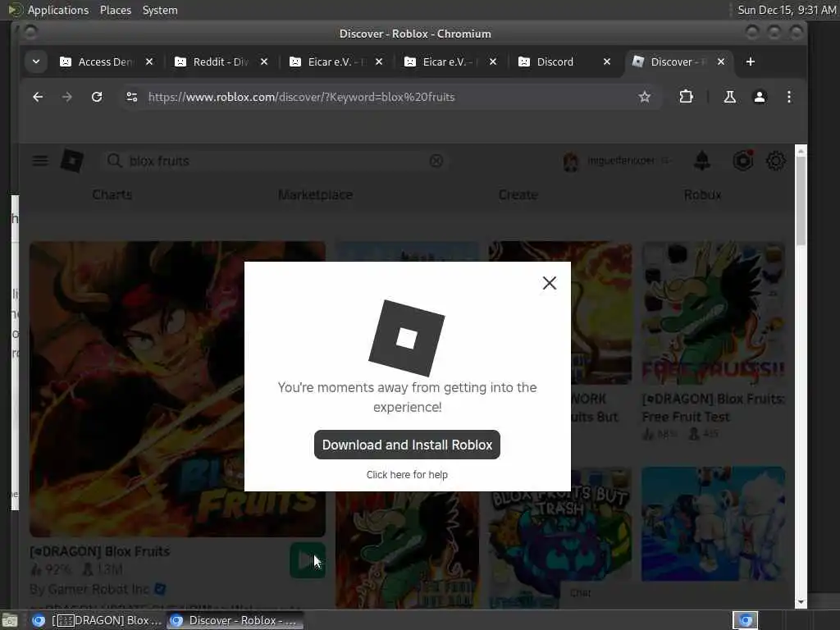
Task: Open Free Fruit Test game thumbnail
Action: pyautogui.click(x=713, y=313)
